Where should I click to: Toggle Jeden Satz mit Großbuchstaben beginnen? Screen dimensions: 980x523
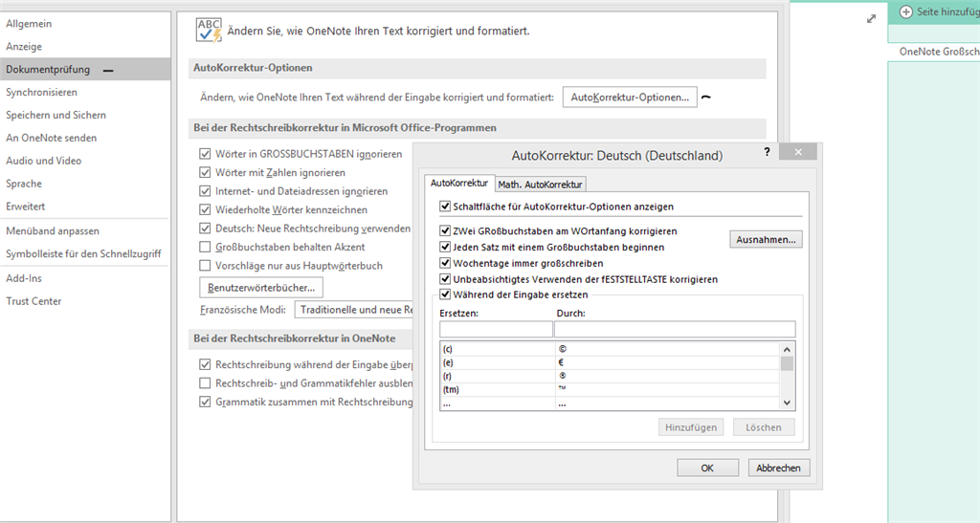tap(445, 247)
